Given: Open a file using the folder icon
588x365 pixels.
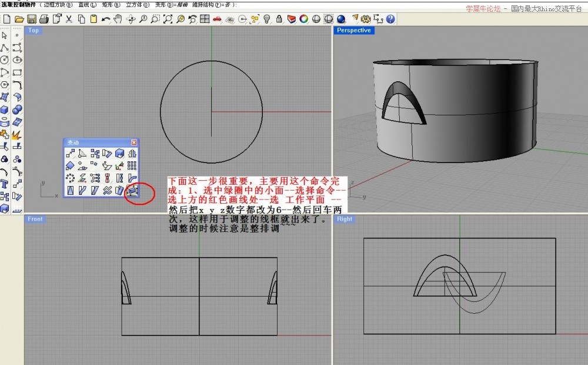Looking at the screenshot, I should (x=19, y=19).
